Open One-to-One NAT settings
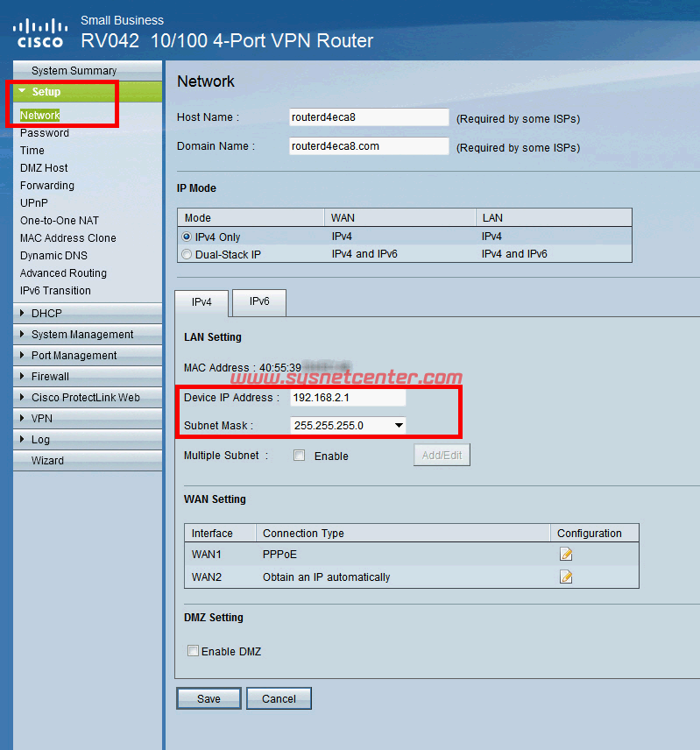This screenshot has height=750, width=700. 60,221
